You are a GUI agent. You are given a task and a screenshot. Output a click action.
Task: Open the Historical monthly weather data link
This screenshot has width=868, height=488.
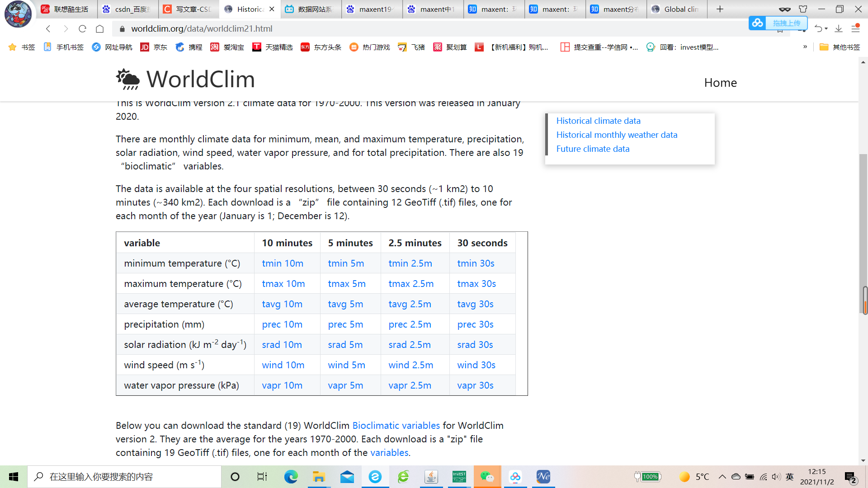617,134
